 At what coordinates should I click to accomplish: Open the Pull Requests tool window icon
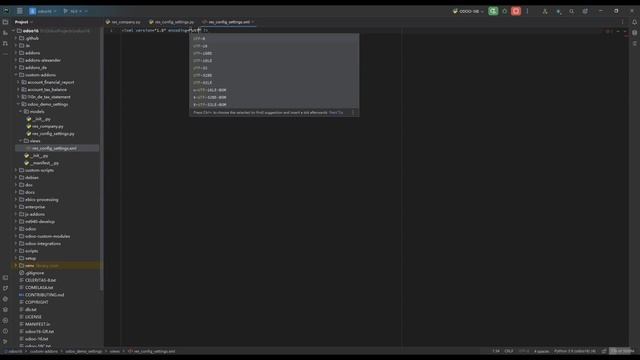(x=5, y=43)
